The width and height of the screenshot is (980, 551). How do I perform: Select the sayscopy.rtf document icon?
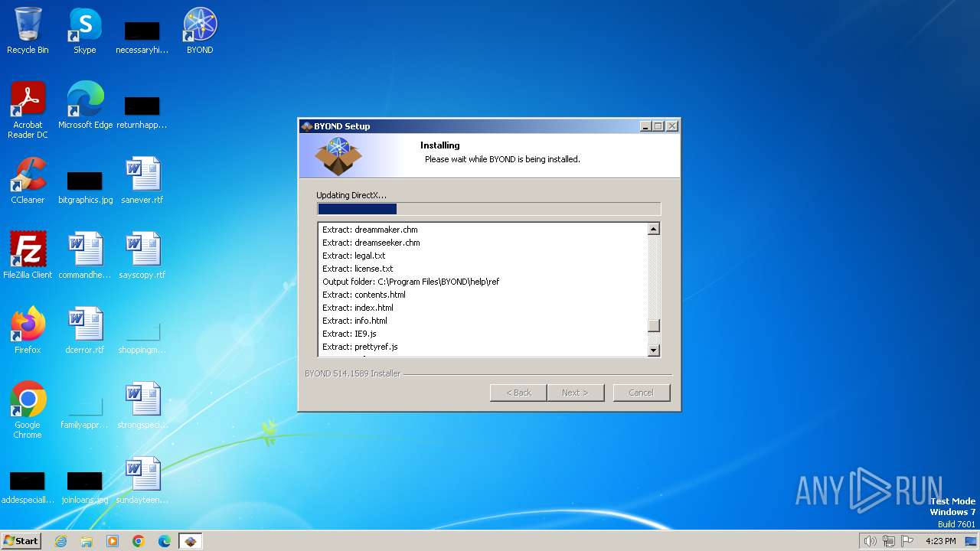point(142,256)
